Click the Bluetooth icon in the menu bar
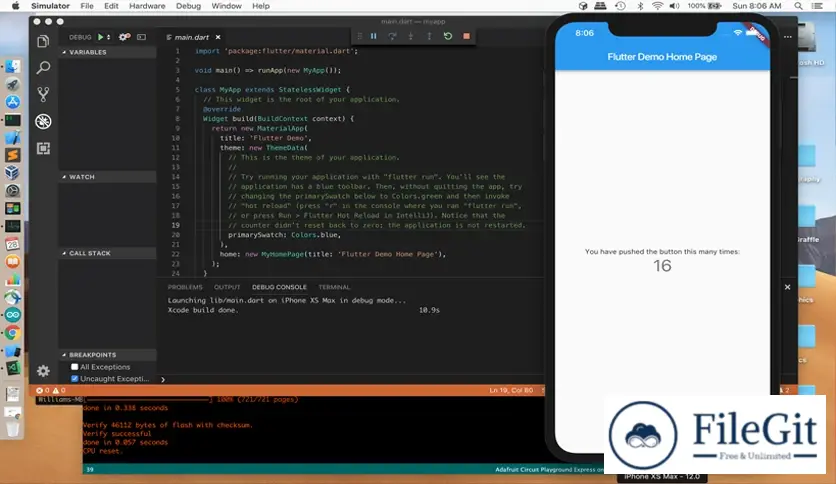This screenshot has height=484, width=836. tap(640, 6)
